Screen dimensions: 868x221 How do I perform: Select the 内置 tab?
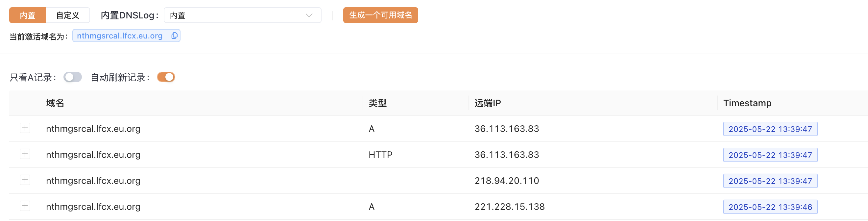[x=28, y=15]
